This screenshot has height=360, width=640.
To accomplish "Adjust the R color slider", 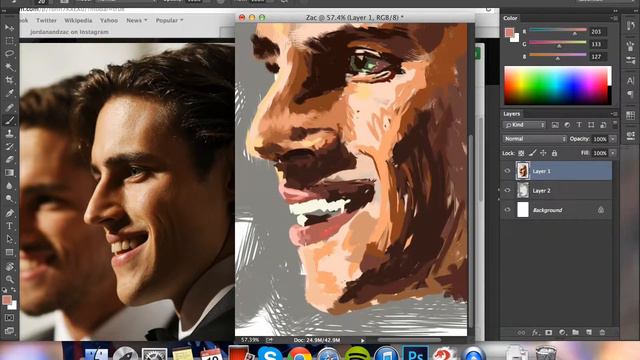I will click(558, 31).
